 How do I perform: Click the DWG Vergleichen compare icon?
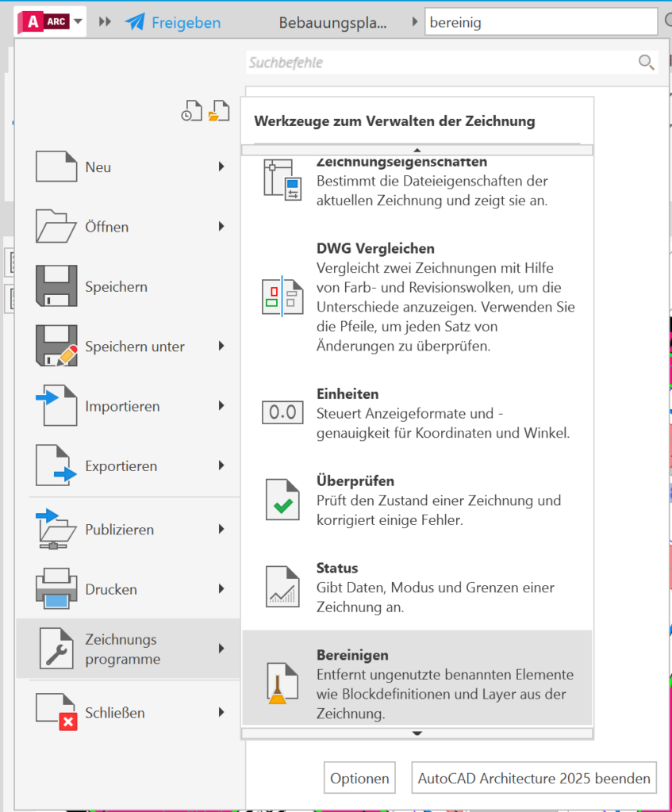(x=282, y=297)
